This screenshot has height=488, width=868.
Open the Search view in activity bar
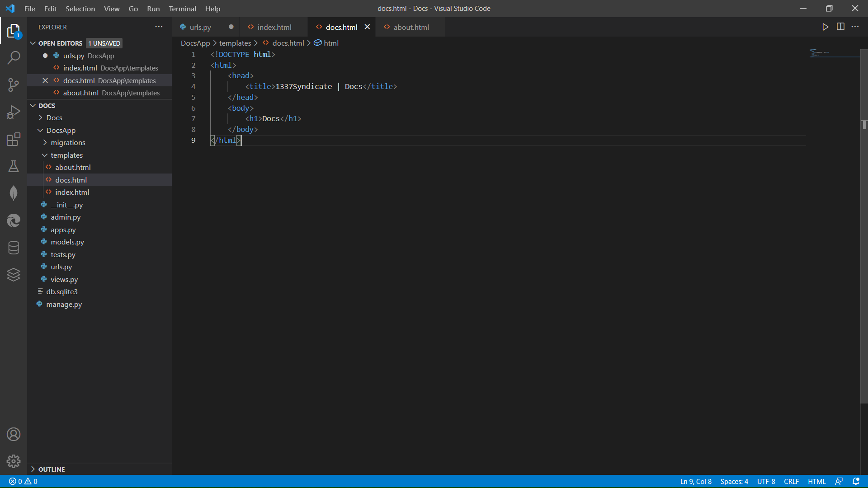click(14, 58)
